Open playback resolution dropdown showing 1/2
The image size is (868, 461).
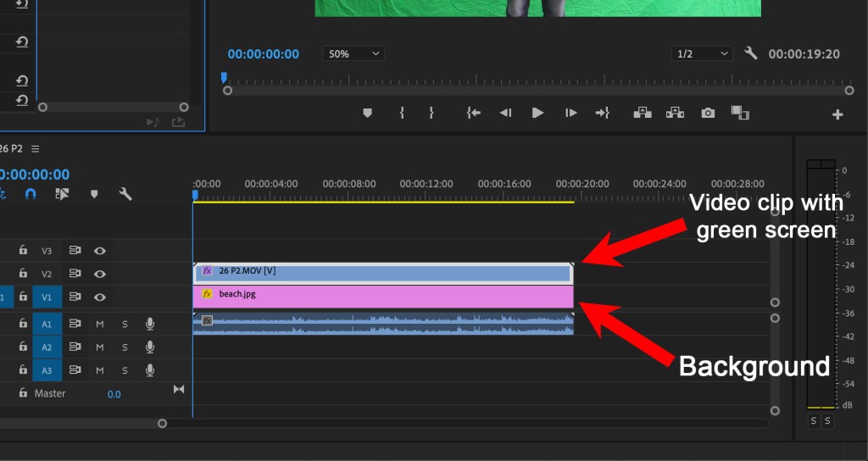[x=701, y=53]
